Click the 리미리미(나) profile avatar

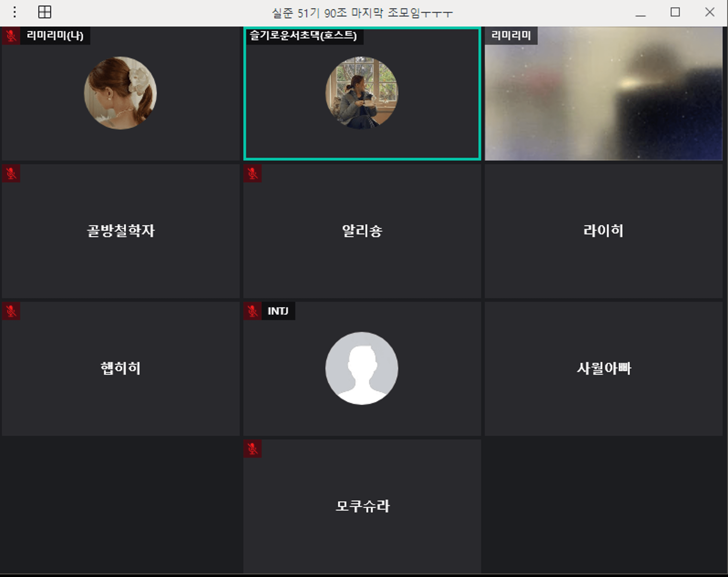120,93
